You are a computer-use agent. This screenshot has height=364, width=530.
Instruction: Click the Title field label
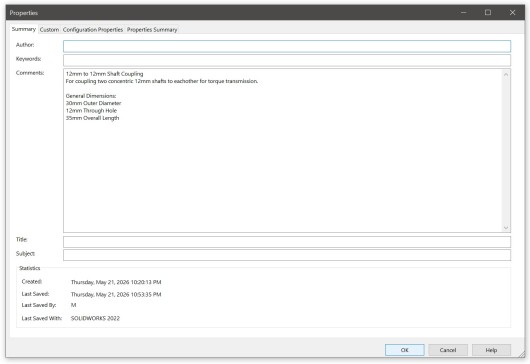click(21, 239)
